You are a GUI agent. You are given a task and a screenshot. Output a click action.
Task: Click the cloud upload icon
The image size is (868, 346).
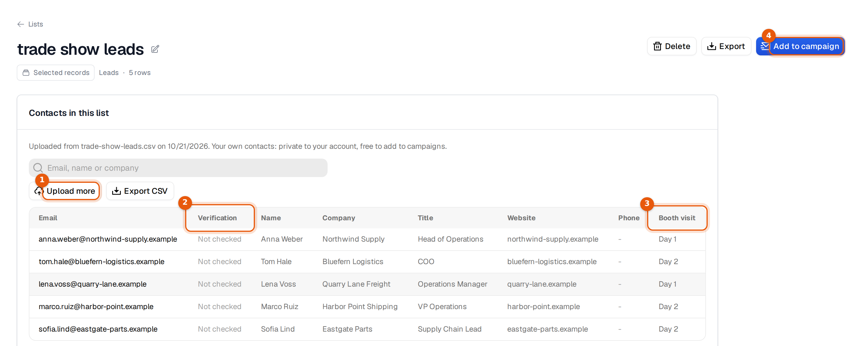click(x=39, y=191)
